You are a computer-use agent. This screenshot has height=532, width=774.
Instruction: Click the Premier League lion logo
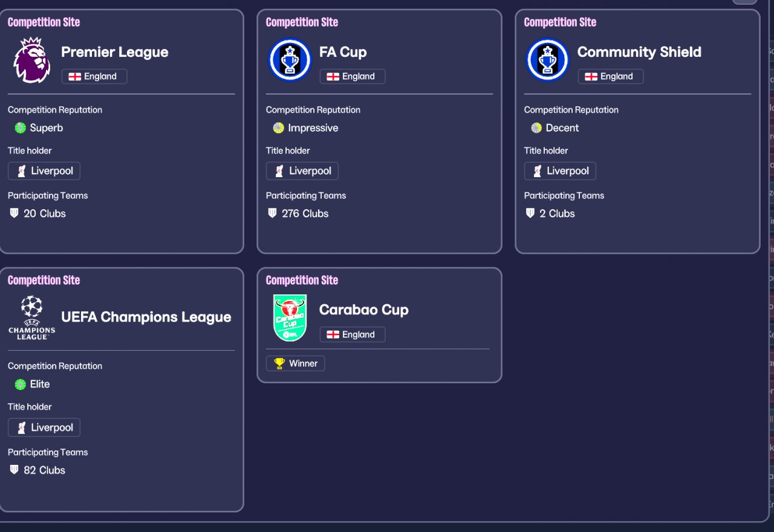(31, 60)
